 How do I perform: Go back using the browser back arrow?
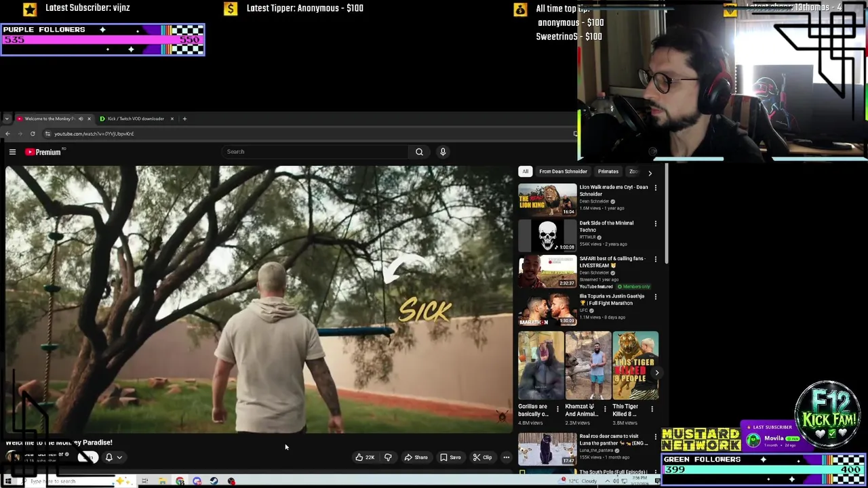click(7, 134)
